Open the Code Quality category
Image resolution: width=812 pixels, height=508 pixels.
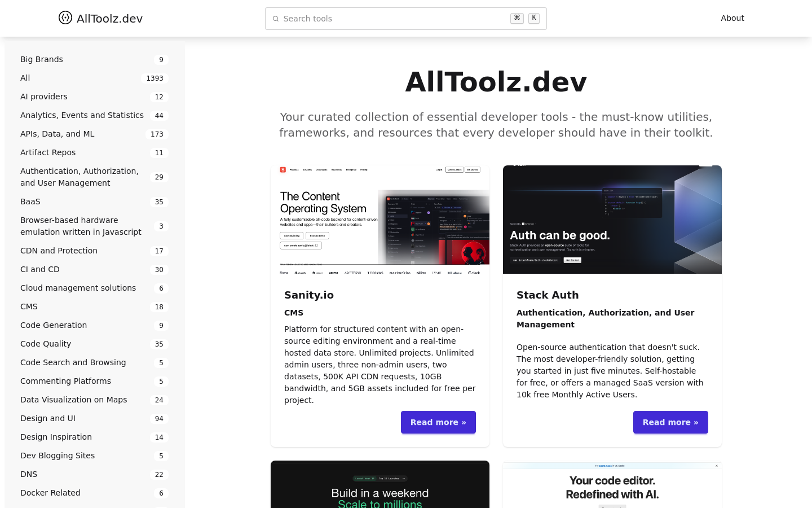[x=95, y=344]
